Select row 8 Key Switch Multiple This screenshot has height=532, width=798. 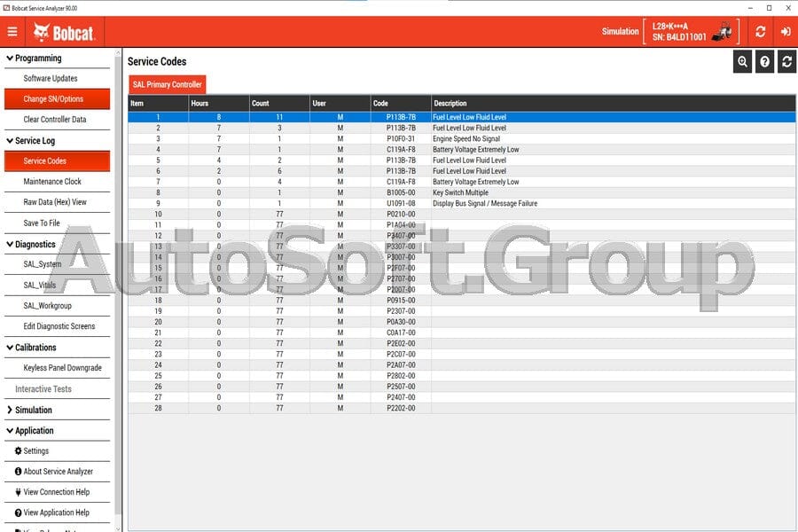[x=462, y=192]
